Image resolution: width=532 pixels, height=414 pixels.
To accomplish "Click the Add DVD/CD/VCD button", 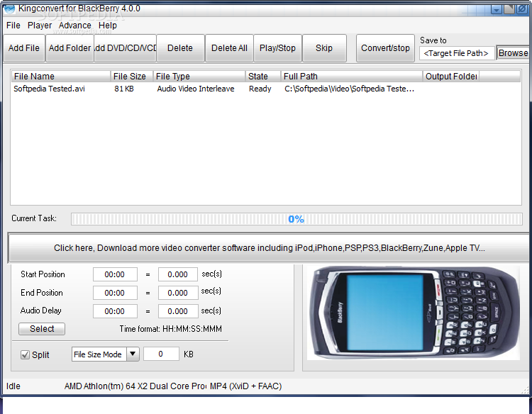I will tap(125, 48).
